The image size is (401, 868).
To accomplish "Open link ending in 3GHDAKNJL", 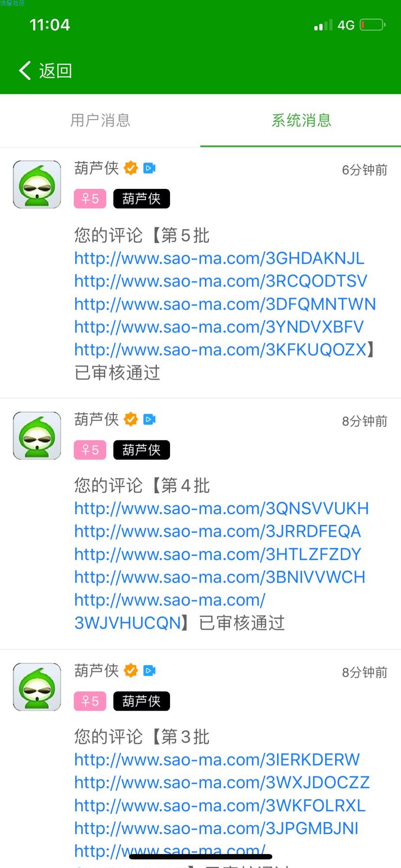I will tap(219, 258).
